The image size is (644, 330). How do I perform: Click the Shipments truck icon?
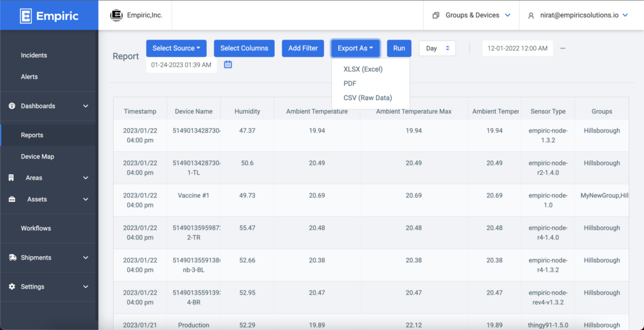[x=13, y=258]
